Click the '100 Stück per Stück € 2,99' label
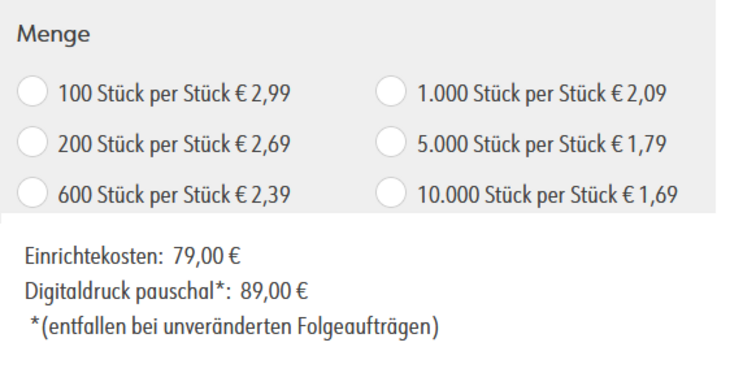 point(174,94)
